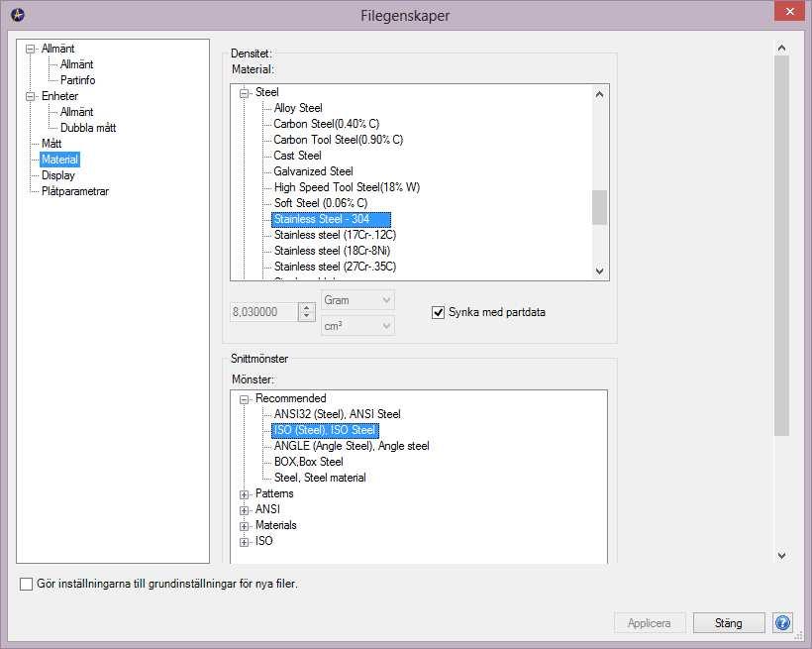The height and width of the screenshot is (649, 812).
Task: Expand the ANSI pattern group
Action: click(x=244, y=510)
